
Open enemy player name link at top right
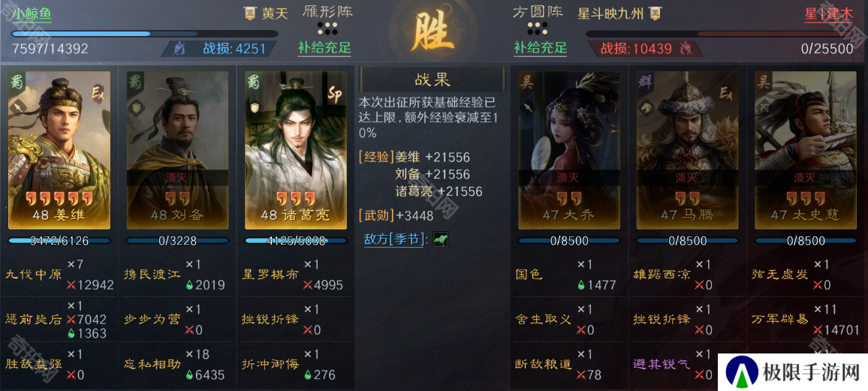pos(829,14)
